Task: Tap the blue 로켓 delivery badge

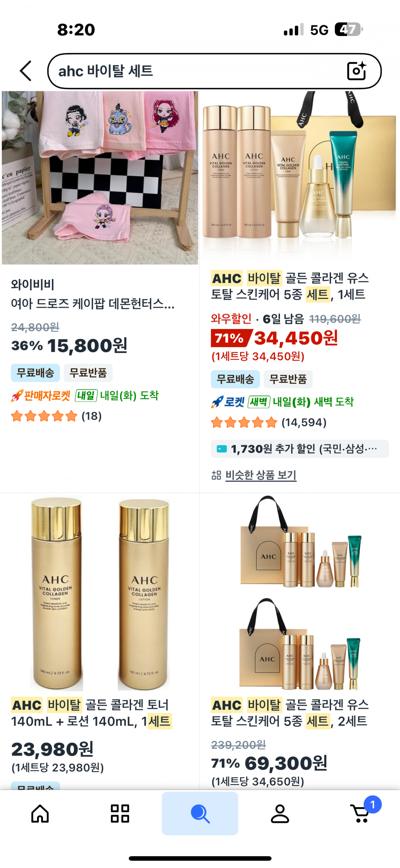Action: (x=228, y=402)
